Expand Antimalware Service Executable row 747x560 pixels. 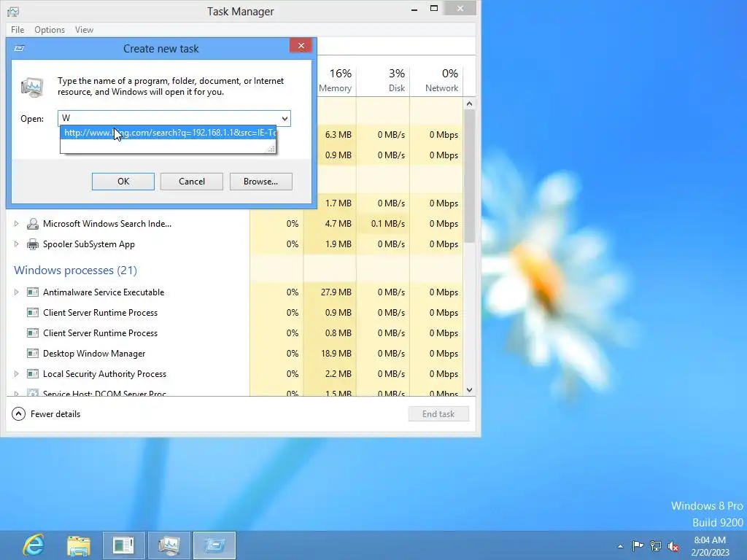[x=16, y=292]
